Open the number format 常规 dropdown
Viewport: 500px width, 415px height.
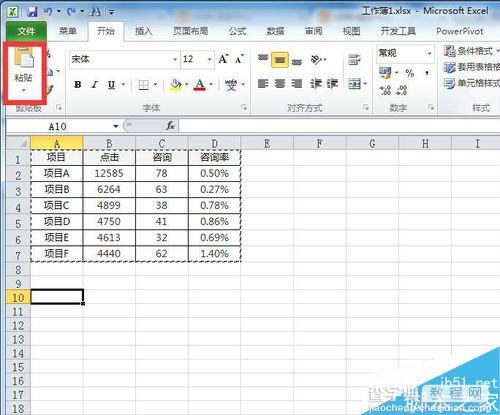point(429,53)
